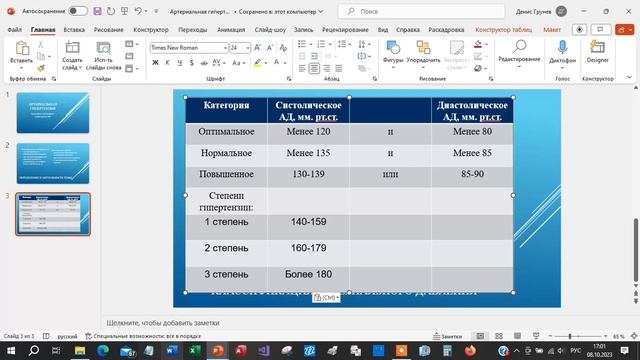Apply strikethrough formatting
Screen dimensions: 640x360
pyautogui.click(x=204, y=63)
